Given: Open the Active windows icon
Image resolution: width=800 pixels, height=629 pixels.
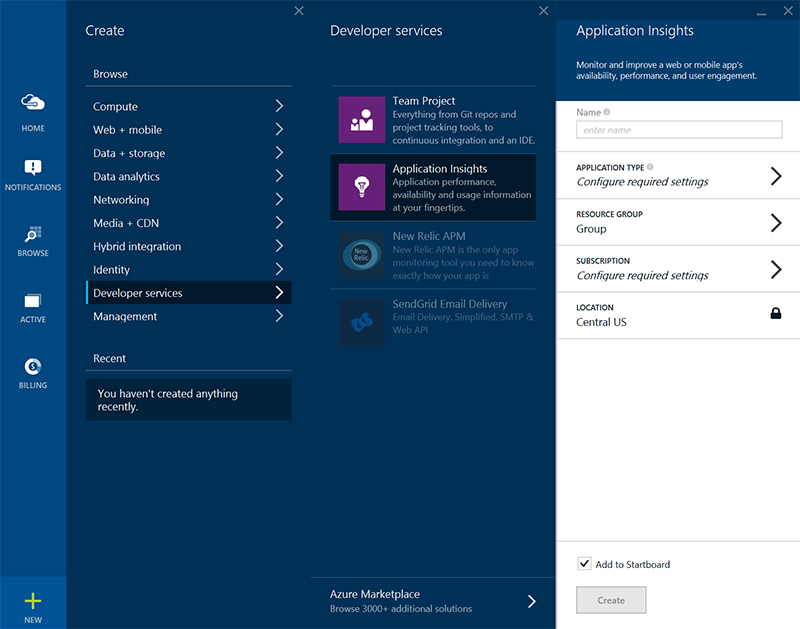Looking at the screenshot, I should tap(33, 300).
